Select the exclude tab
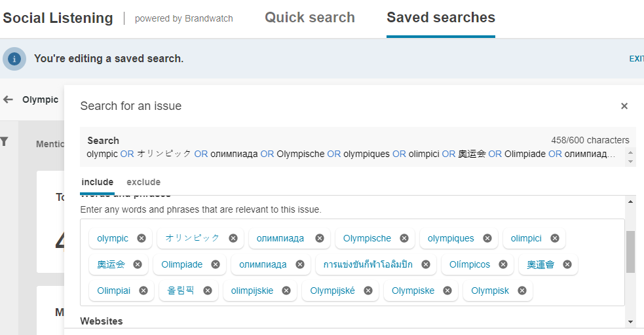The height and width of the screenshot is (335, 644). coord(143,182)
